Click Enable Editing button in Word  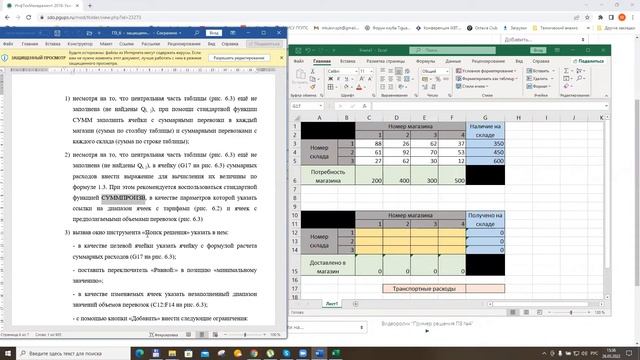[x=239, y=58]
